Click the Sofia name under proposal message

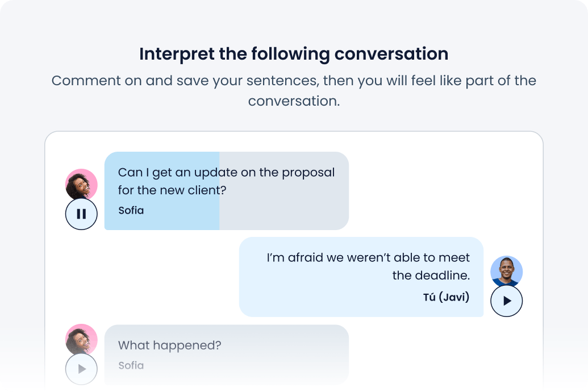[131, 211]
